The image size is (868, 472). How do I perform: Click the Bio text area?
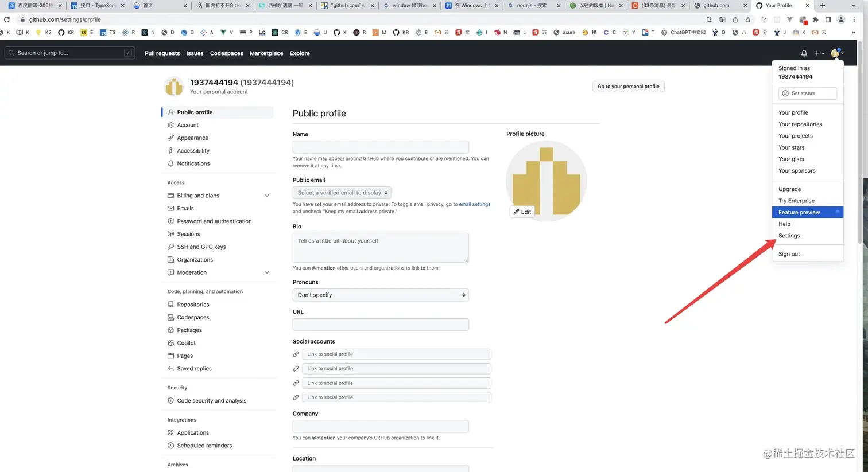(x=381, y=248)
